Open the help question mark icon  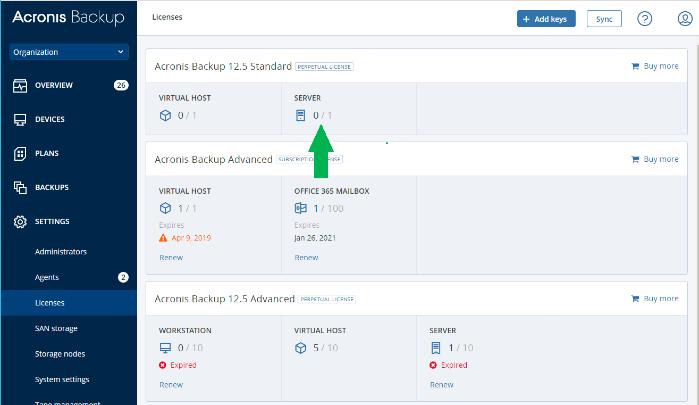[x=645, y=19]
